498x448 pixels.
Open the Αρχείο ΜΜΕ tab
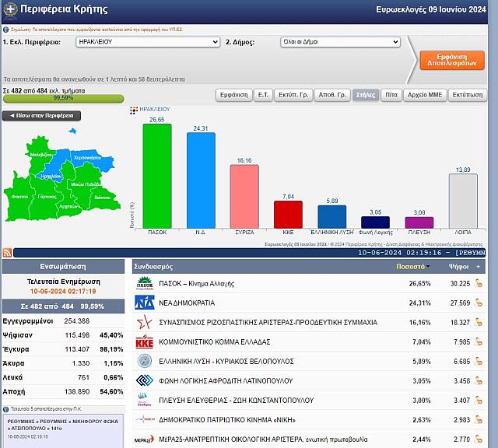click(x=425, y=94)
